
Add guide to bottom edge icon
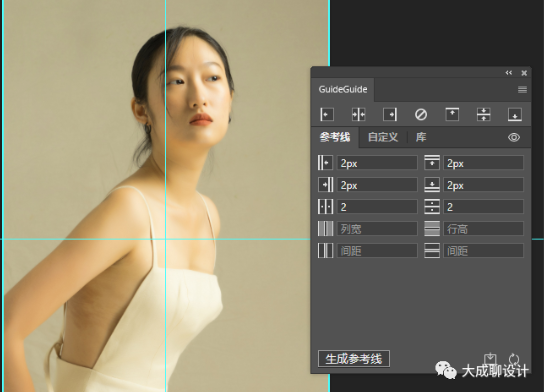point(515,114)
